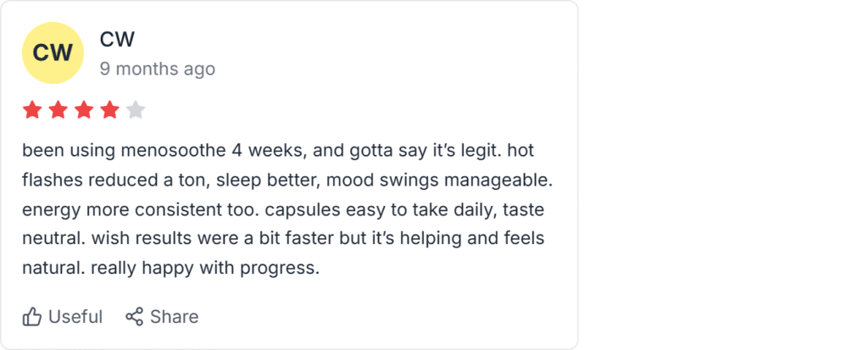Click the line starting 'energy more consistent'

click(283, 210)
